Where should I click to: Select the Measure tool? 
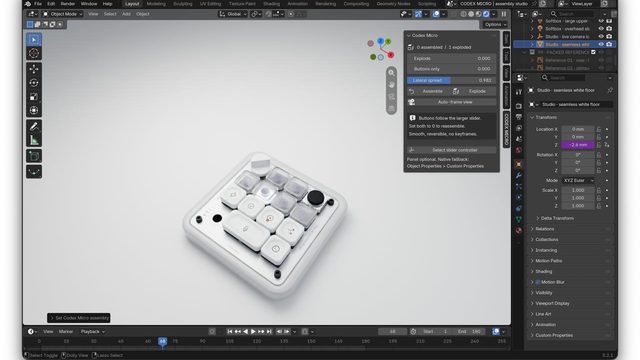coord(34,140)
